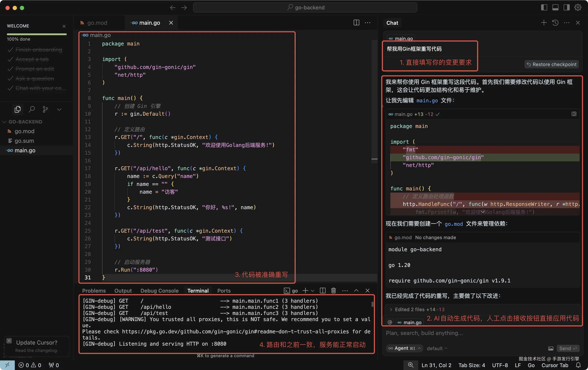Click the Restore checkpoint button
Image resolution: width=588 pixels, height=370 pixels.
coord(552,64)
